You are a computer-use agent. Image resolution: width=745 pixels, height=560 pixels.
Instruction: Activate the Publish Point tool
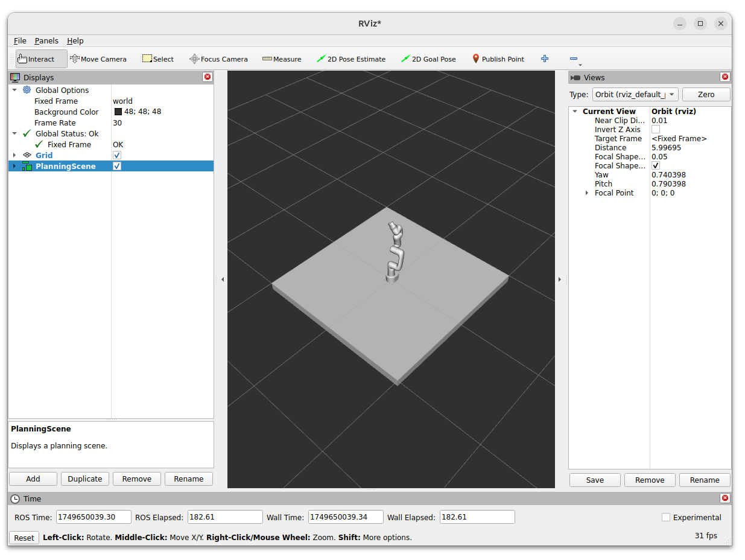click(498, 59)
